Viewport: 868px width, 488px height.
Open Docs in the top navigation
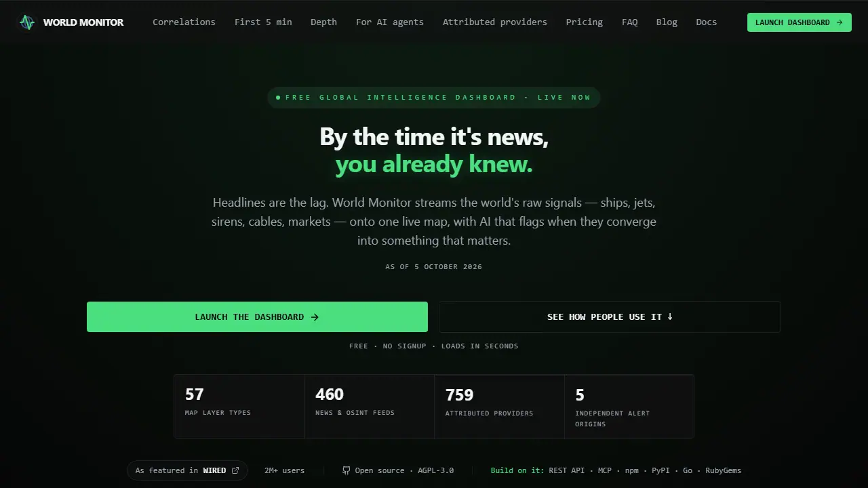click(x=707, y=22)
